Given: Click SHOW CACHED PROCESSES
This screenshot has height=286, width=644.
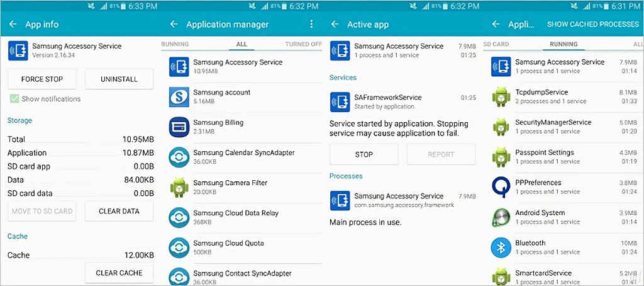Looking at the screenshot, I should coord(592,25).
